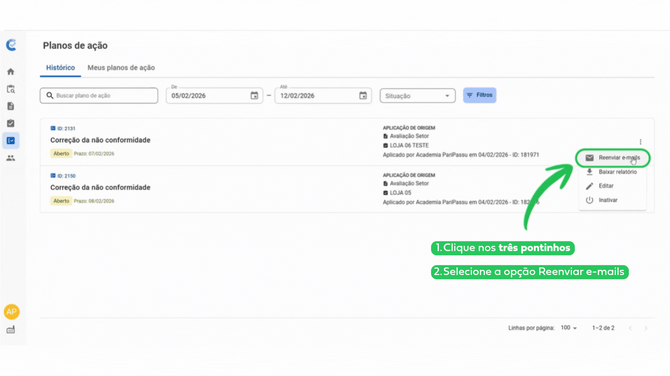Go to the previous page with the left arrow
Screen dimensions: 670x376
[630, 328]
